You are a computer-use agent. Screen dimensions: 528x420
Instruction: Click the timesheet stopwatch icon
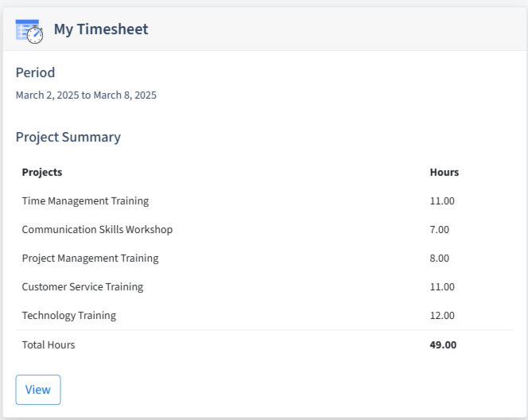pos(29,31)
